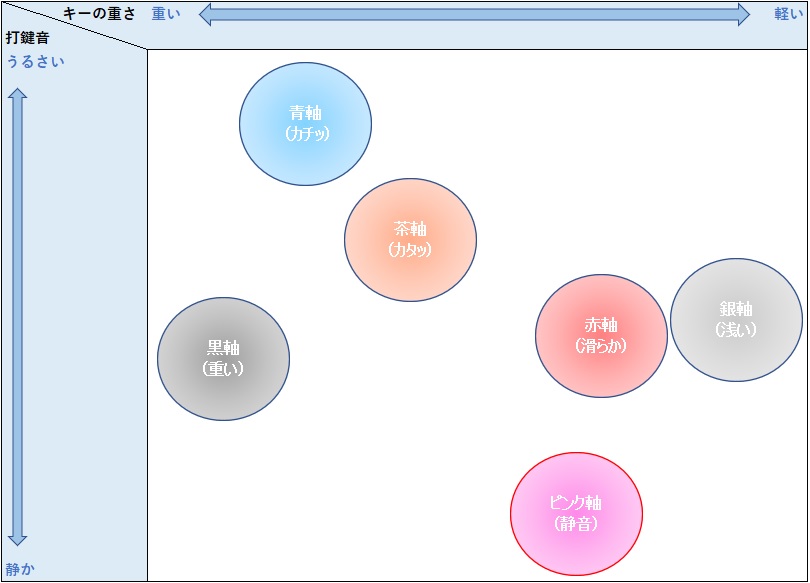Pick the red 赤軸 circle
The height and width of the screenshot is (583, 810).
pyautogui.click(x=601, y=336)
